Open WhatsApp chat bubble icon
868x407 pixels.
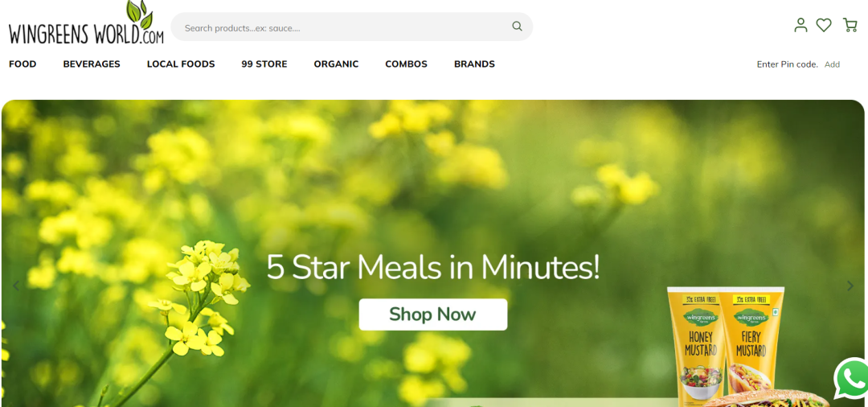(x=851, y=379)
